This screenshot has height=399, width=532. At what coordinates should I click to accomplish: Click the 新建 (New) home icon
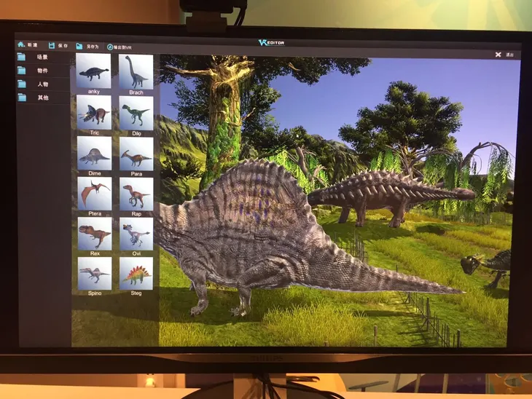point(21,45)
